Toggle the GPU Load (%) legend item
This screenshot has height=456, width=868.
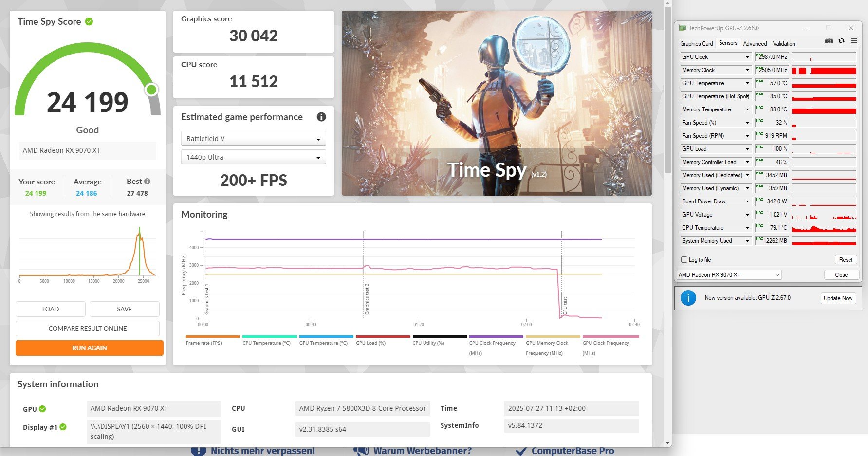(383, 340)
